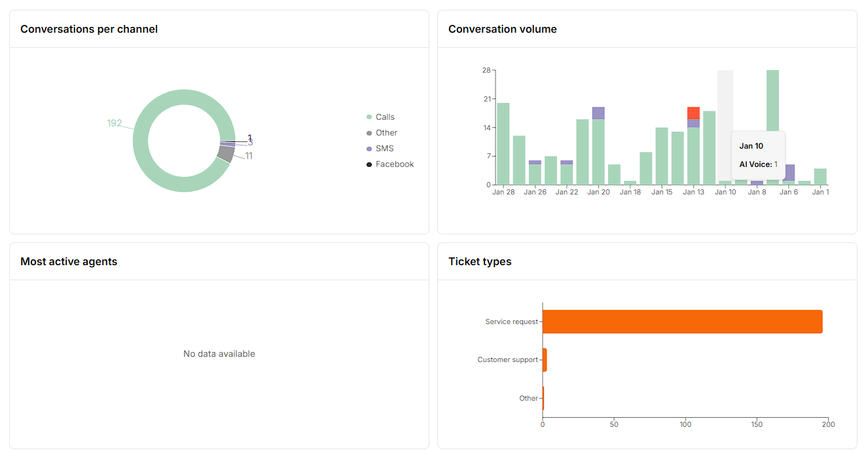Viewport: 868px width, 459px height.
Task: Select the Customer support bar
Action: point(545,359)
